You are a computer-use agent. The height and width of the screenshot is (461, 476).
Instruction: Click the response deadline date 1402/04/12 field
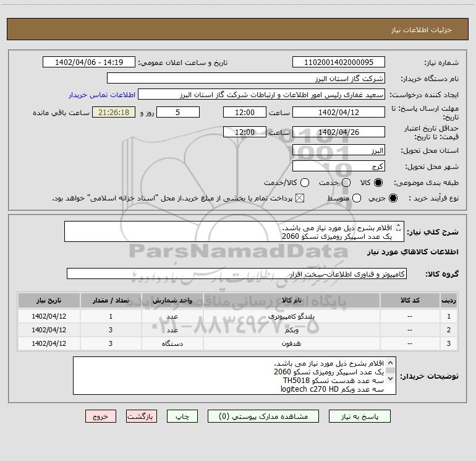coord(339,112)
